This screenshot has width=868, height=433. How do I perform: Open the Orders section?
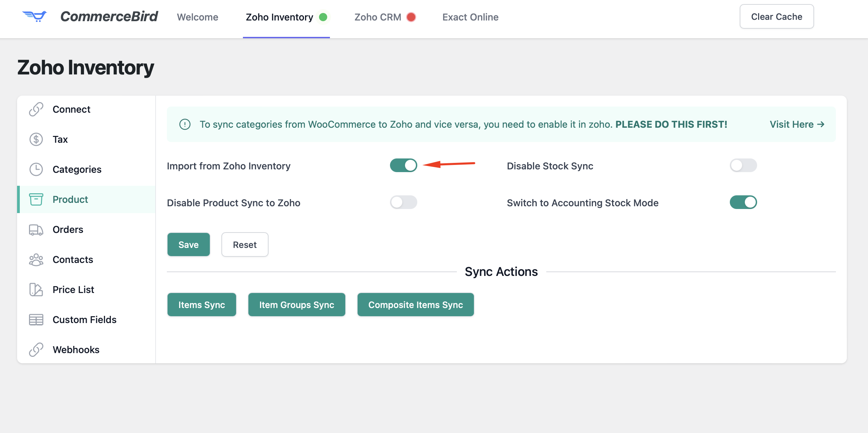pyautogui.click(x=86, y=229)
